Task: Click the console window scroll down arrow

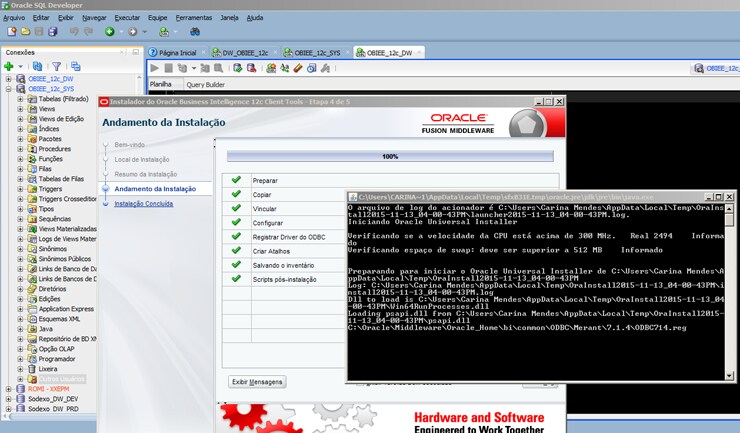Action: (729, 376)
